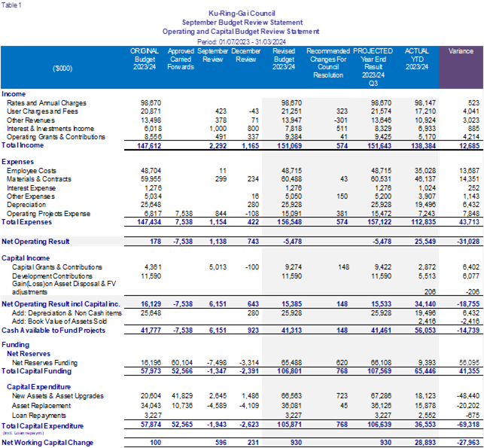Click Total Income original value 147,612
Viewport: 484px width, 448px height.
(149, 146)
